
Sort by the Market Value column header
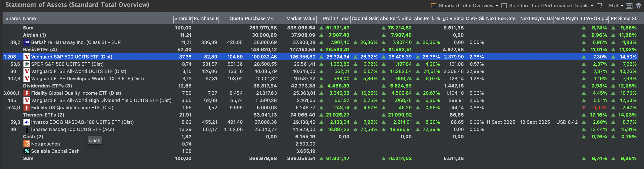[300, 19]
